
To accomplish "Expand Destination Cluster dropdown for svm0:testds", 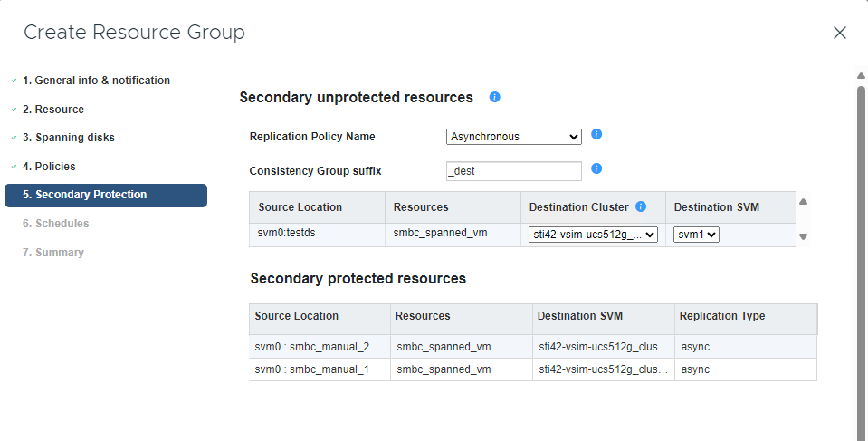I will pyautogui.click(x=593, y=235).
